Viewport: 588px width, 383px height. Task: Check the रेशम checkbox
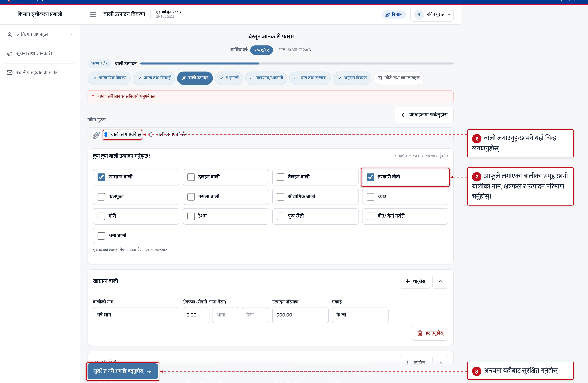coord(191,216)
